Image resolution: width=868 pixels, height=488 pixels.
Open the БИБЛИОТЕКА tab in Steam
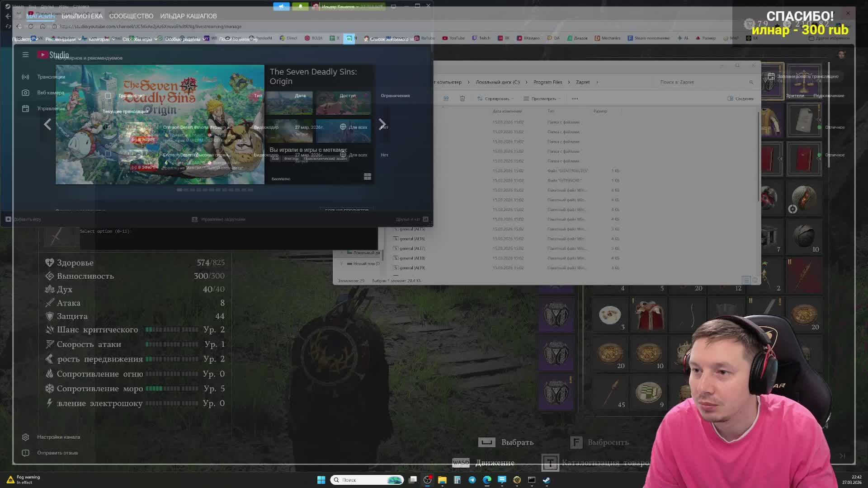point(82,16)
